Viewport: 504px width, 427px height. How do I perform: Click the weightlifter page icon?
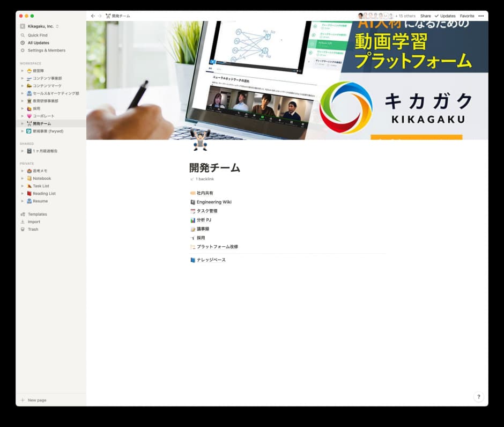(200, 139)
